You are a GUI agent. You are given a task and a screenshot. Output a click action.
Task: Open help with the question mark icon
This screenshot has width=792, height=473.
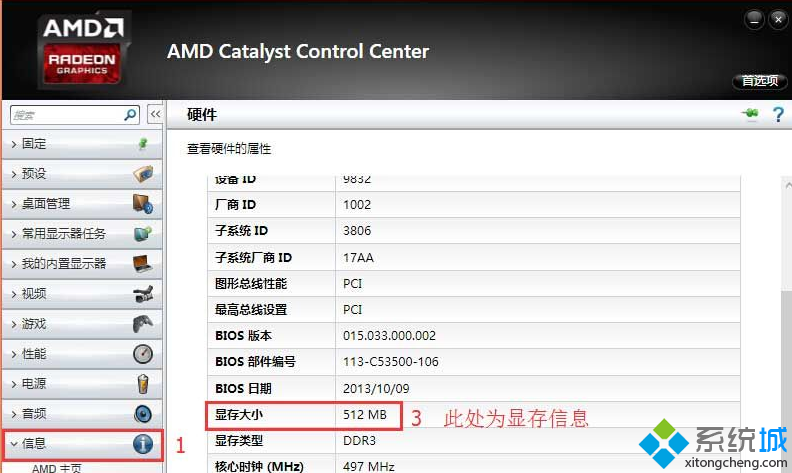[x=778, y=116]
